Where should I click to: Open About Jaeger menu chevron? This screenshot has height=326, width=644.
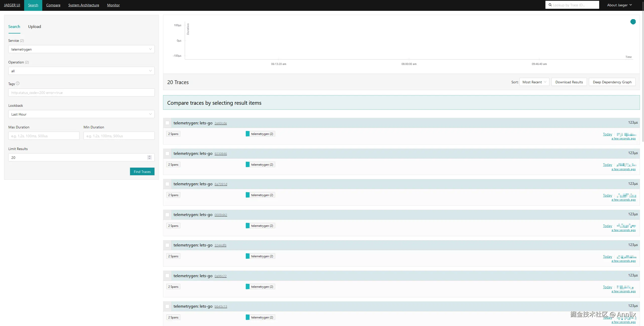(x=631, y=5)
